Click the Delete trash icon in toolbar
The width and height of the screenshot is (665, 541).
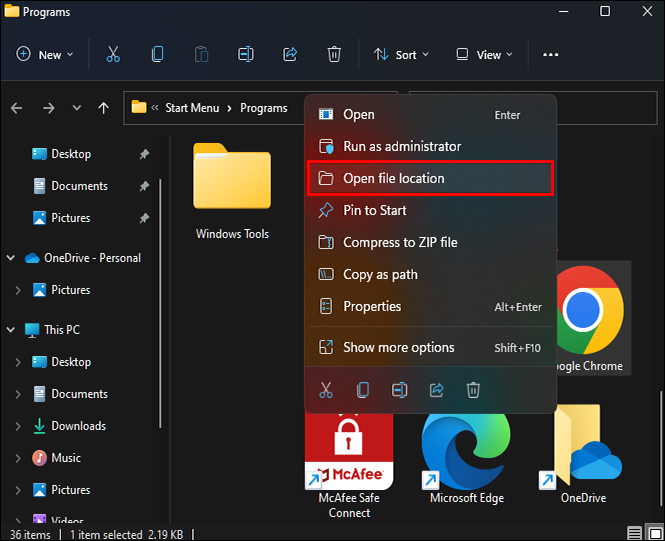click(335, 55)
